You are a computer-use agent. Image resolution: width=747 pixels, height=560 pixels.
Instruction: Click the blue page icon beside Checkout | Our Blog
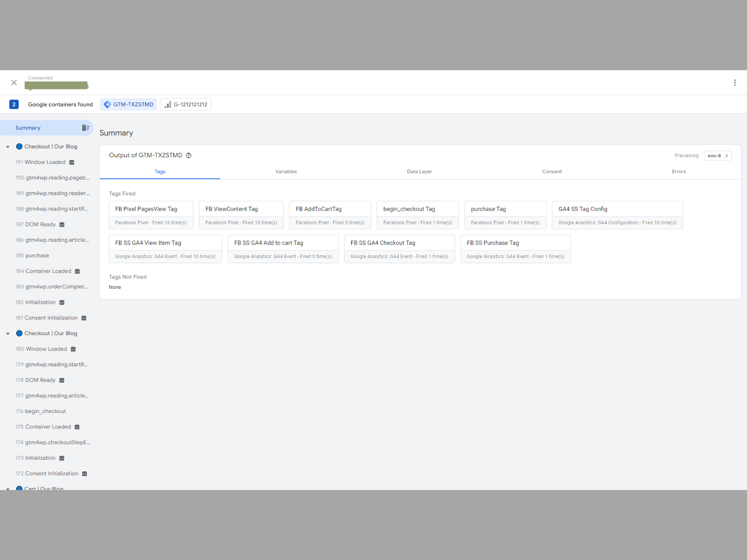[19, 146]
